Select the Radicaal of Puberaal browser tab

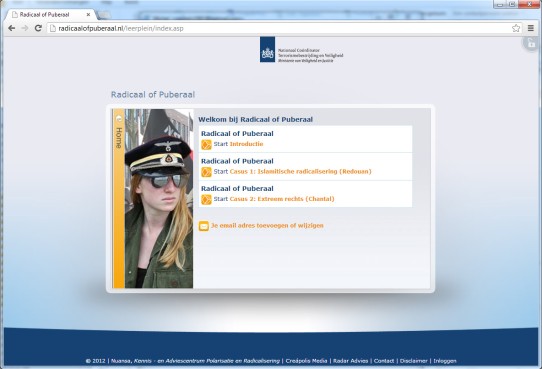tap(50, 15)
